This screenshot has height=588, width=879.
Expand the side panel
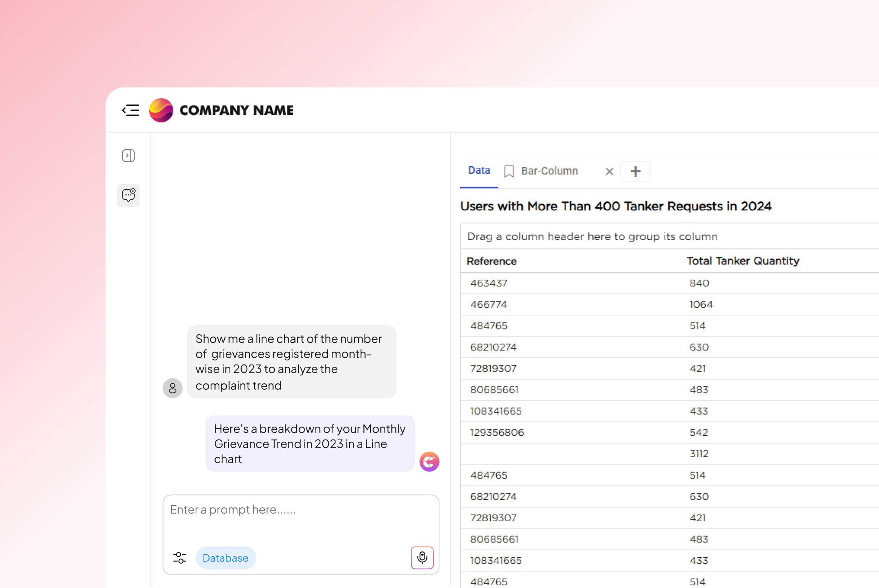coord(128,156)
